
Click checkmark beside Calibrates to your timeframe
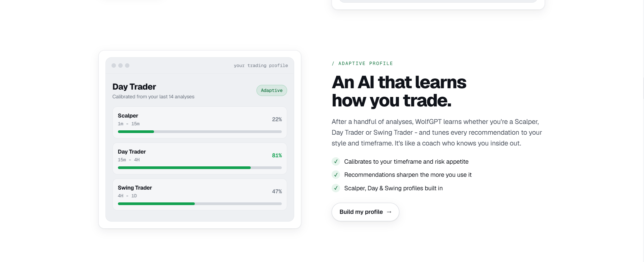[336, 161]
